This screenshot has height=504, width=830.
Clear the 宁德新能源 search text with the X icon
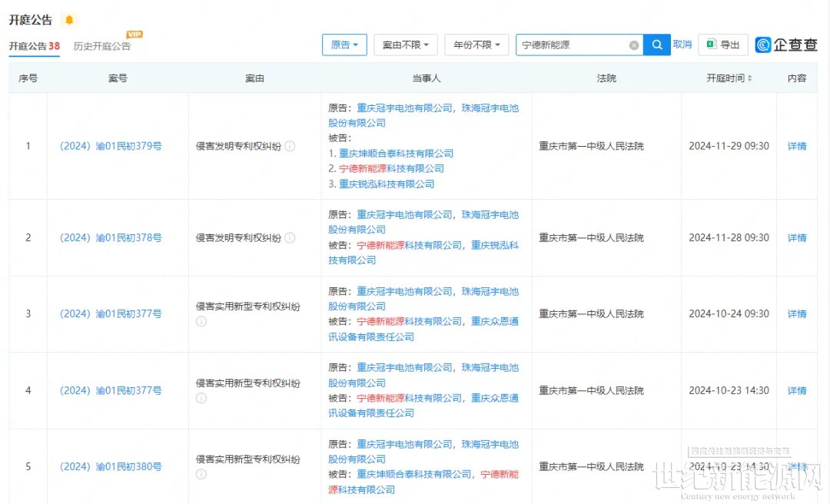tap(633, 45)
